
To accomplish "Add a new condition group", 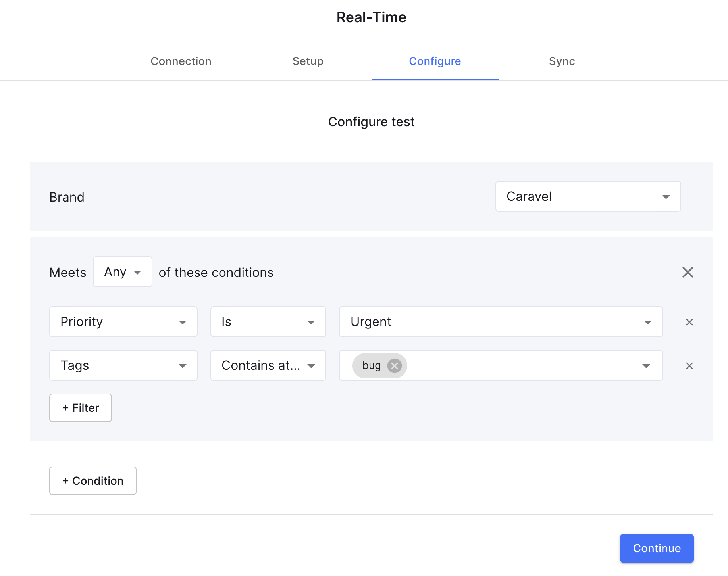I will click(93, 481).
